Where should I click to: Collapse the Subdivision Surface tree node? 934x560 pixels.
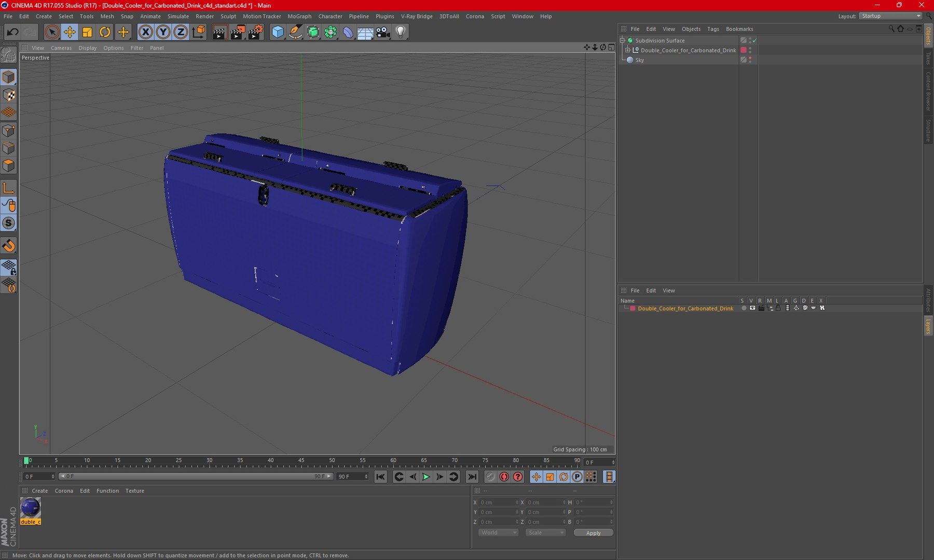(x=623, y=40)
